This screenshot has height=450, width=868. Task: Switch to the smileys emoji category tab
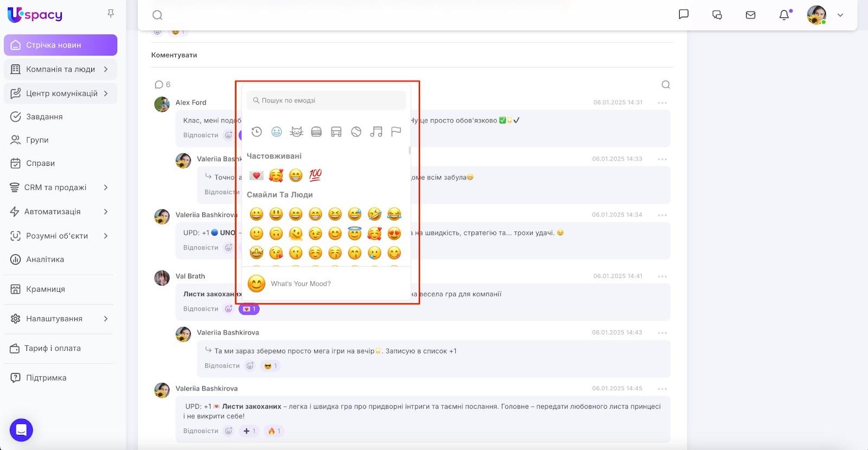coord(277,132)
